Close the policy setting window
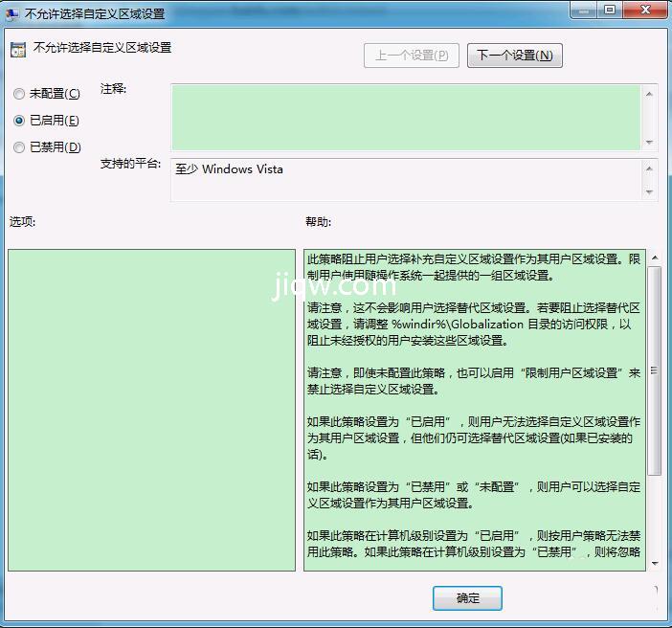Viewport: 672px width, 628px height. click(644, 11)
